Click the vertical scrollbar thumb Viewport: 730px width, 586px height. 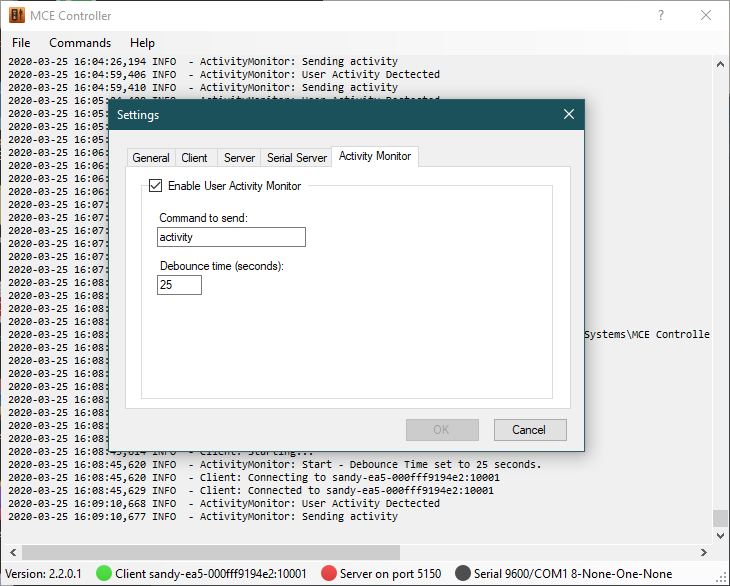pyautogui.click(x=720, y=518)
